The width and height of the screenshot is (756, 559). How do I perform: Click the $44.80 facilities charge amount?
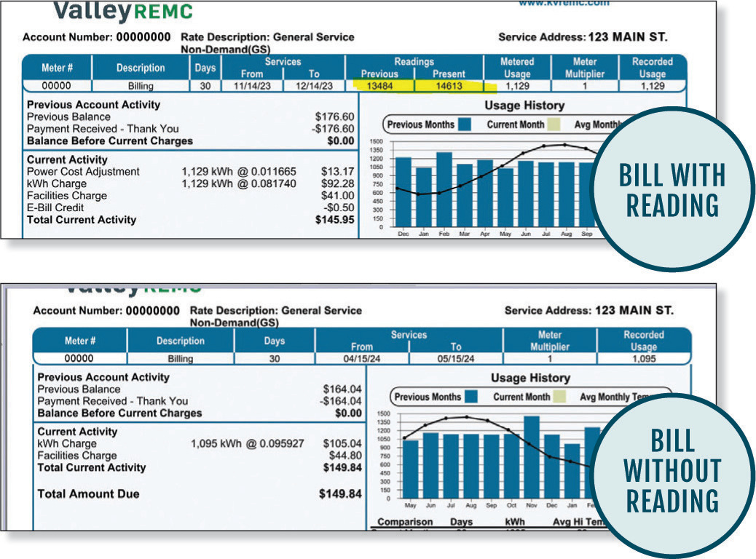click(346, 456)
